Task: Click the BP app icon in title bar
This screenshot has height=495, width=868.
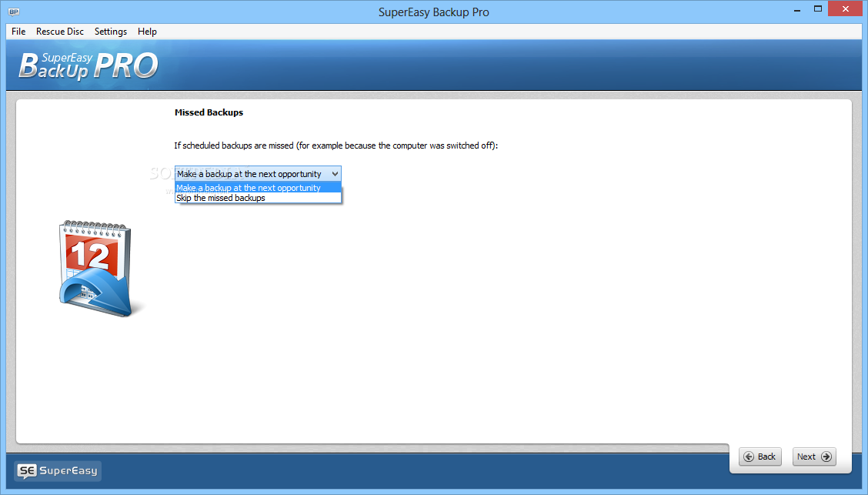Action: click(x=14, y=12)
